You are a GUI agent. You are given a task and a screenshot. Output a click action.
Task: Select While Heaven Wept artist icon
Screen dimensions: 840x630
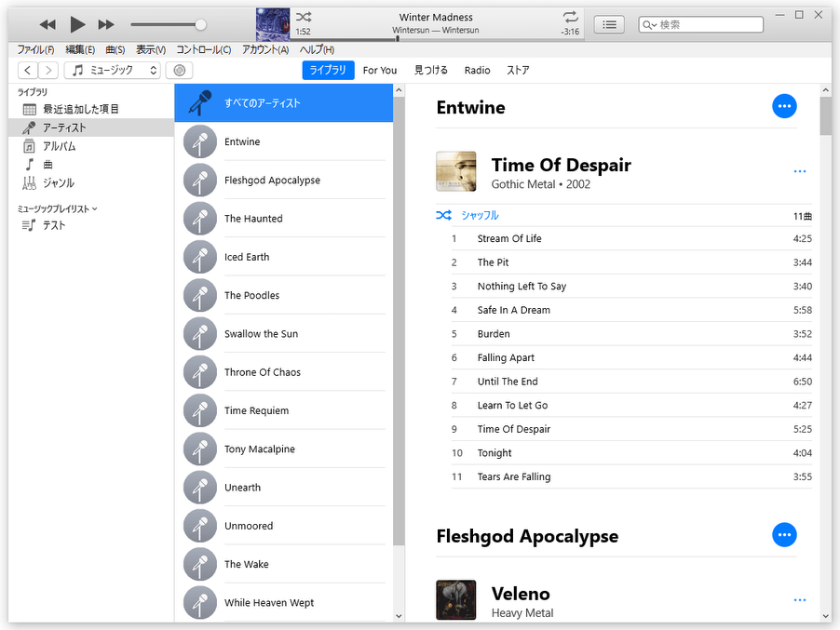pyautogui.click(x=200, y=603)
